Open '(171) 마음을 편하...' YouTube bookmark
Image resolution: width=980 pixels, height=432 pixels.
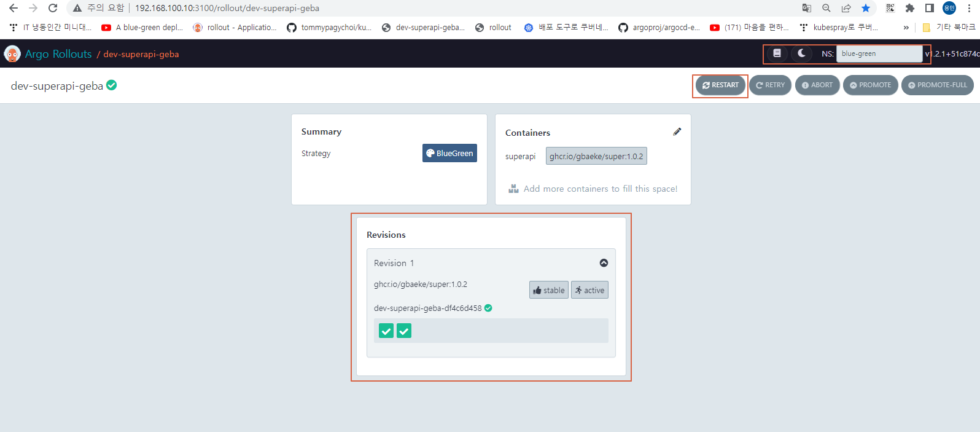(749, 28)
